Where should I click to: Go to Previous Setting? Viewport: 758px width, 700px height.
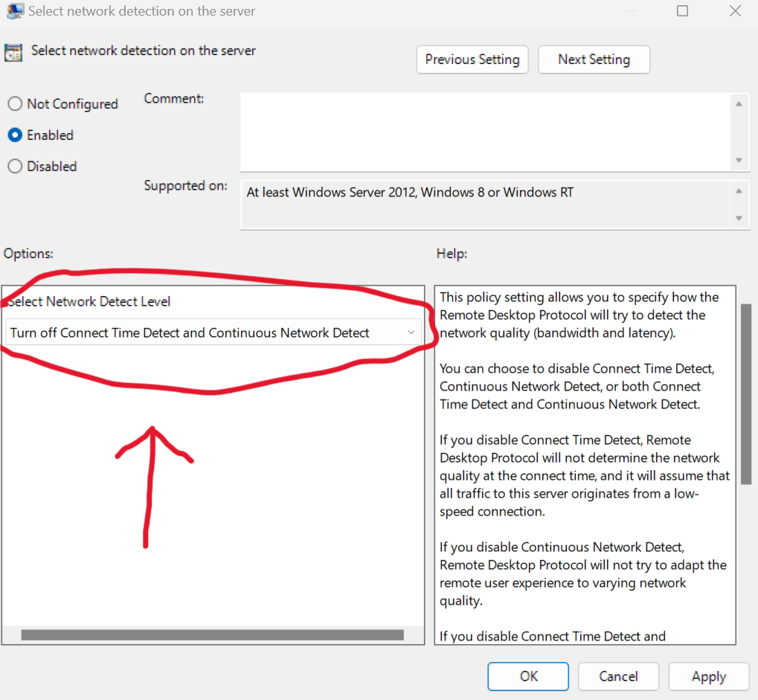coord(472,60)
